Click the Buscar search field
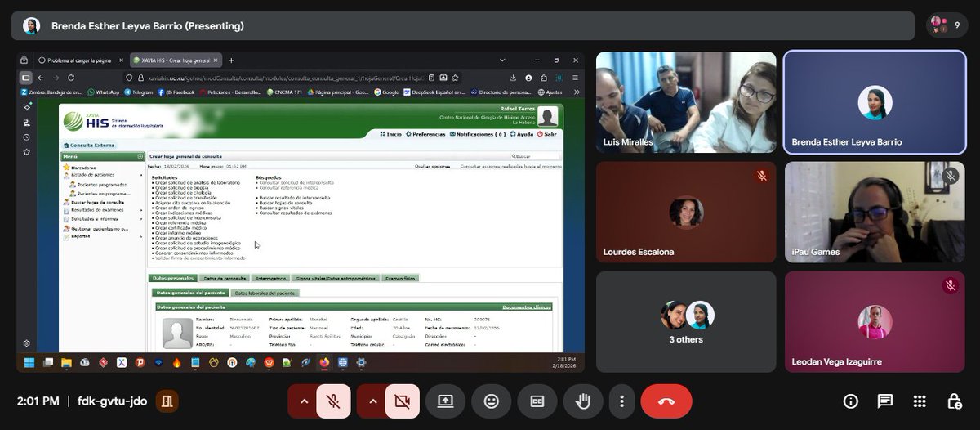The height and width of the screenshot is (430, 980). [536, 156]
